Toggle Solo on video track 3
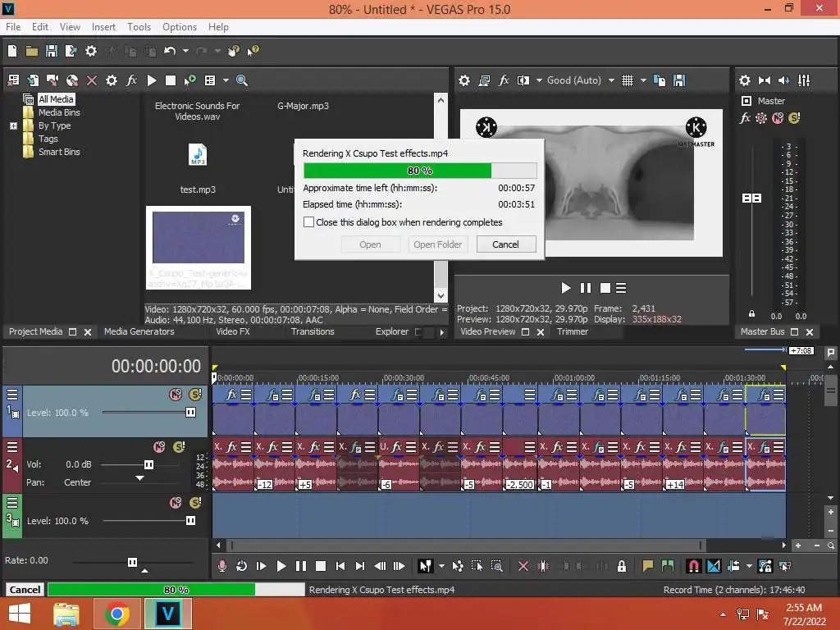The image size is (840, 630). pyautogui.click(x=195, y=503)
